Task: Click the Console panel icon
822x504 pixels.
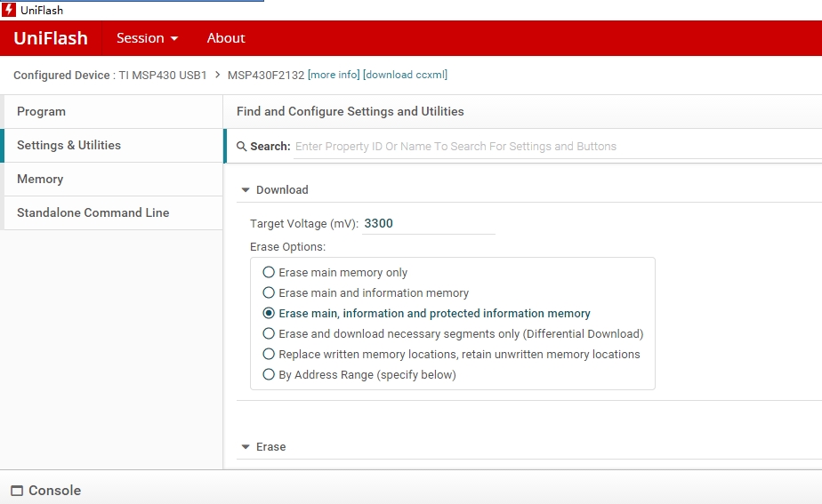Action: 17,491
